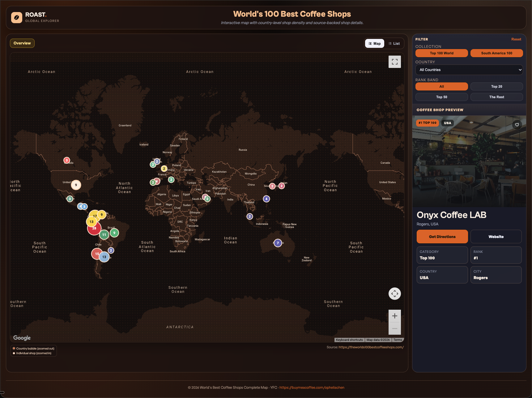
Task: Click the RANK #1 card
Action: [x=496, y=255]
